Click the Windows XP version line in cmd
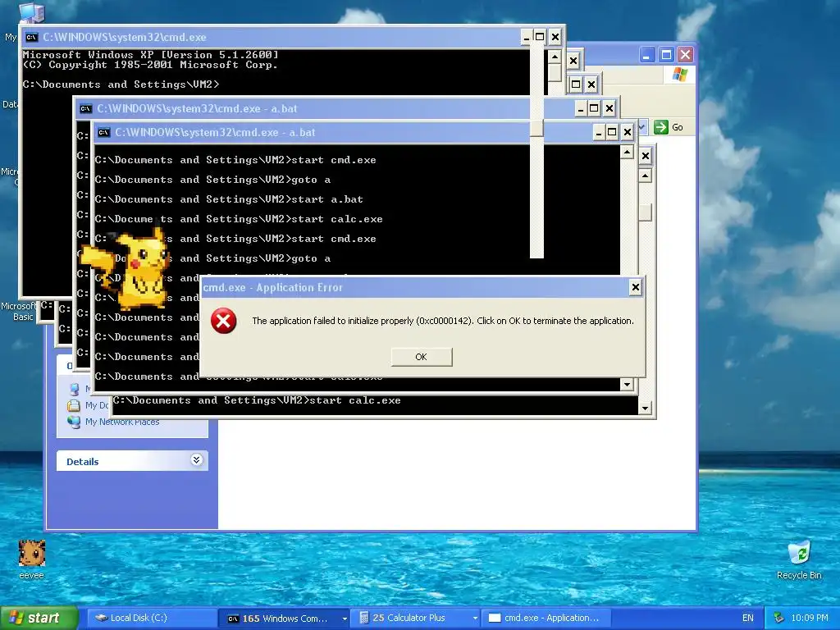Image resolution: width=840 pixels, height=630 pixels. 151,55
